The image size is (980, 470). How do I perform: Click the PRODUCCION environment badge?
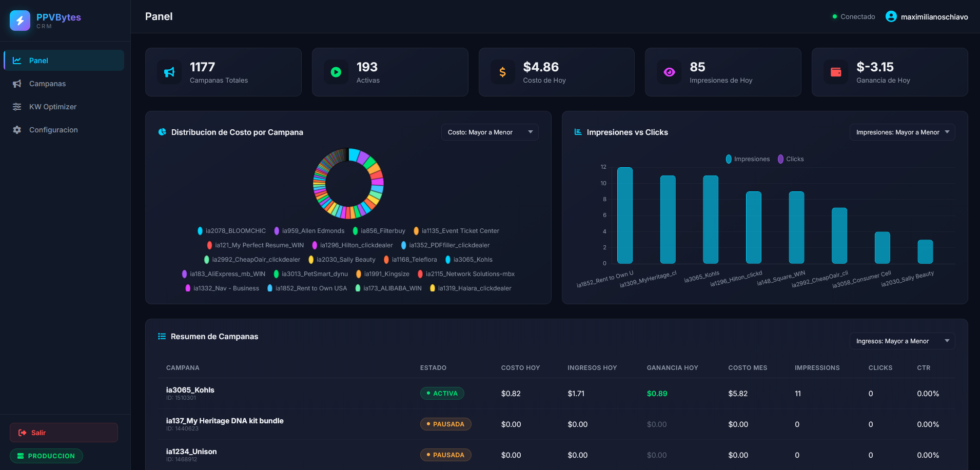[46, 456]
